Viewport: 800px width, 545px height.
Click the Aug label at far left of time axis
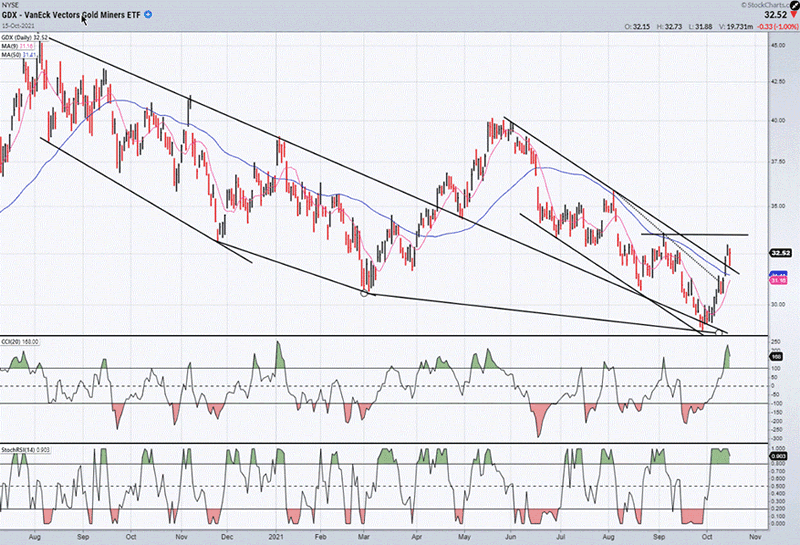[x=35, y=537]
